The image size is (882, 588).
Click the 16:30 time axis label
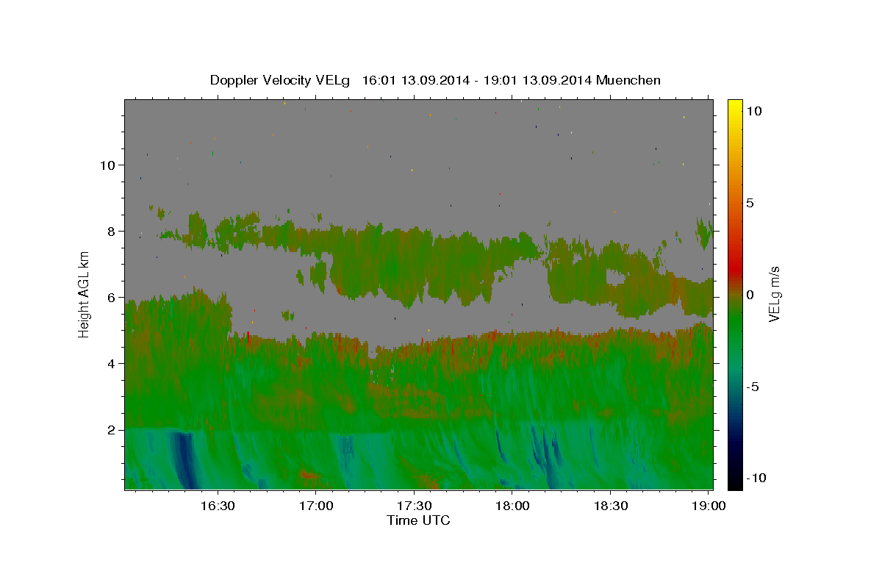[x=219, y=506]
